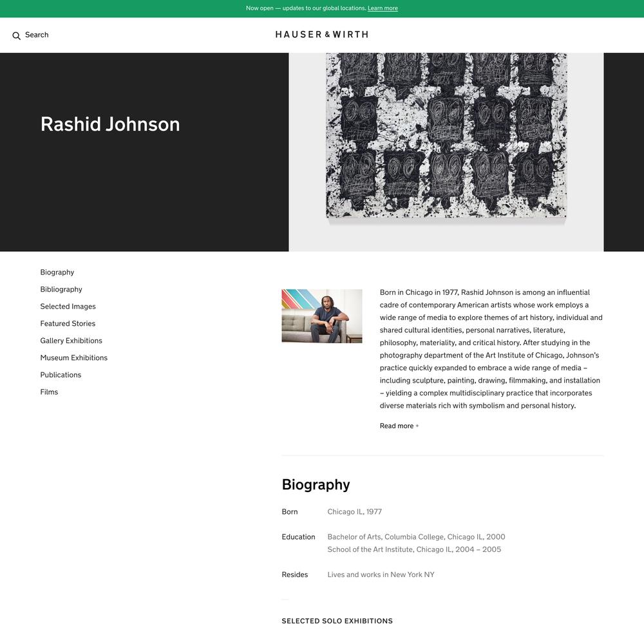Select Bachelor of Arts, Columbia College line
This screenshot has height=644, width=644.
(416, 537)
